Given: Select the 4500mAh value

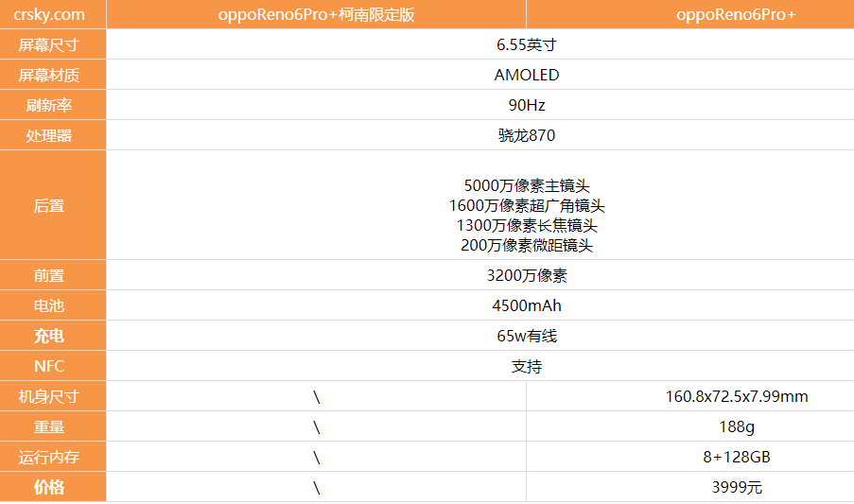Looking at the screenshot, I should pos(527,305).
